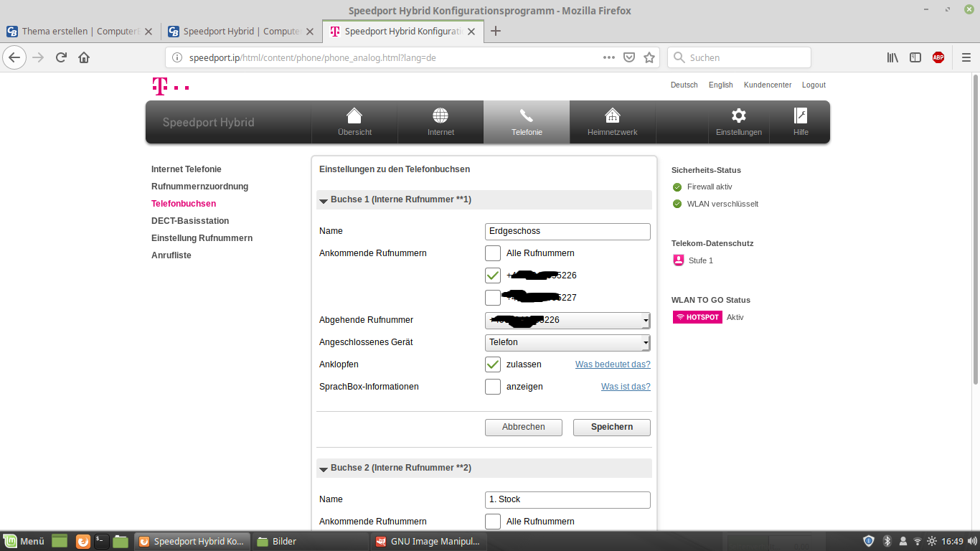Click the Adblock Plus ABP icon
The image size is (980, 551).
[x=938, y=57]
